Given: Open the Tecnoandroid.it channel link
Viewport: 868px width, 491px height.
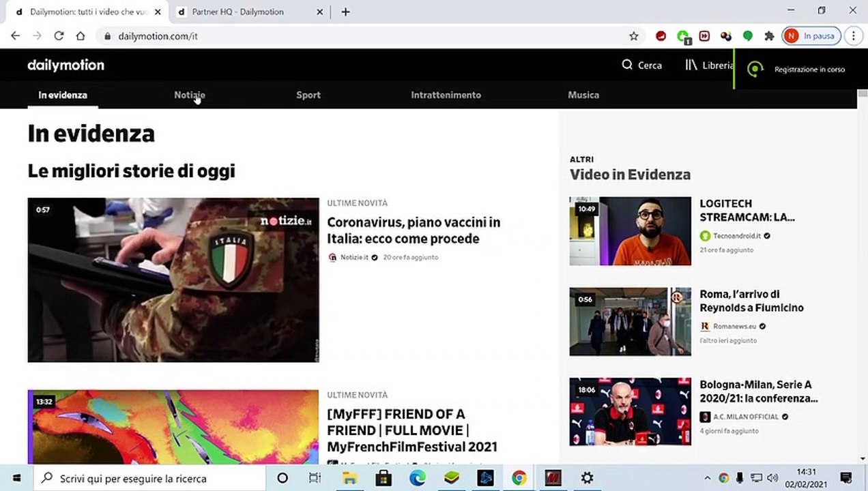Looking at the screenshot, I should click(736, 236).
